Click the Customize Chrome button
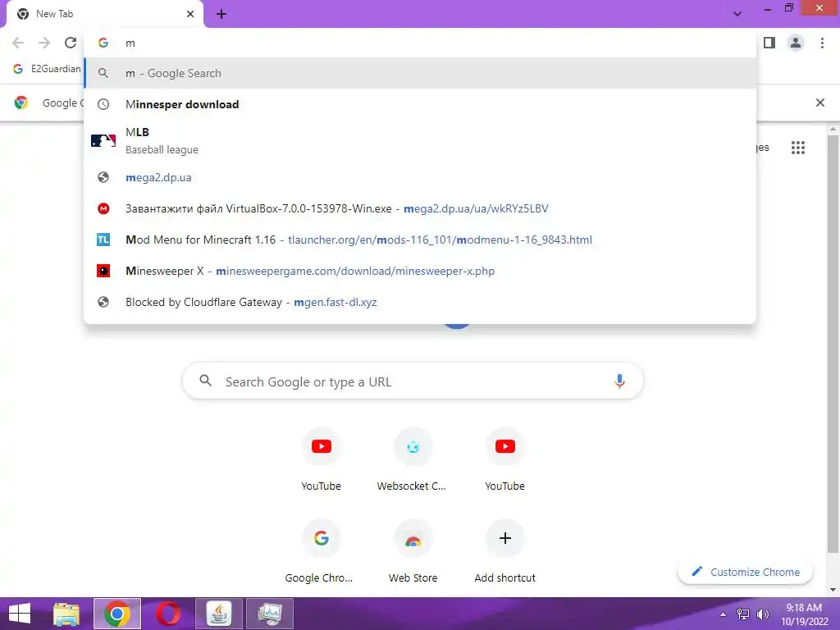Screen dimensions: 840x630 [745, 572]
